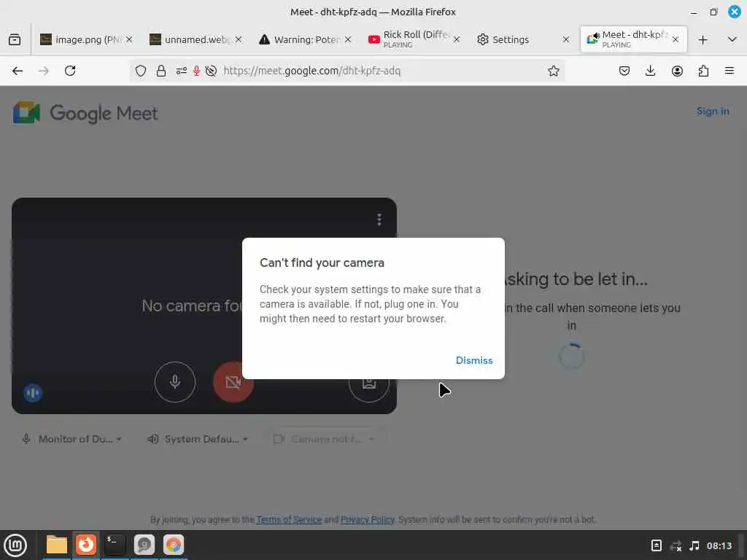Screen dimensions: 747x560
Task: Close the image.png tab
Action: tap(129, 39)
